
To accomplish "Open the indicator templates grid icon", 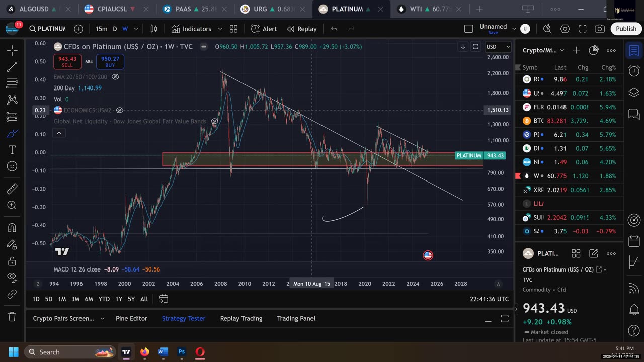I will (x=234, y=29).
